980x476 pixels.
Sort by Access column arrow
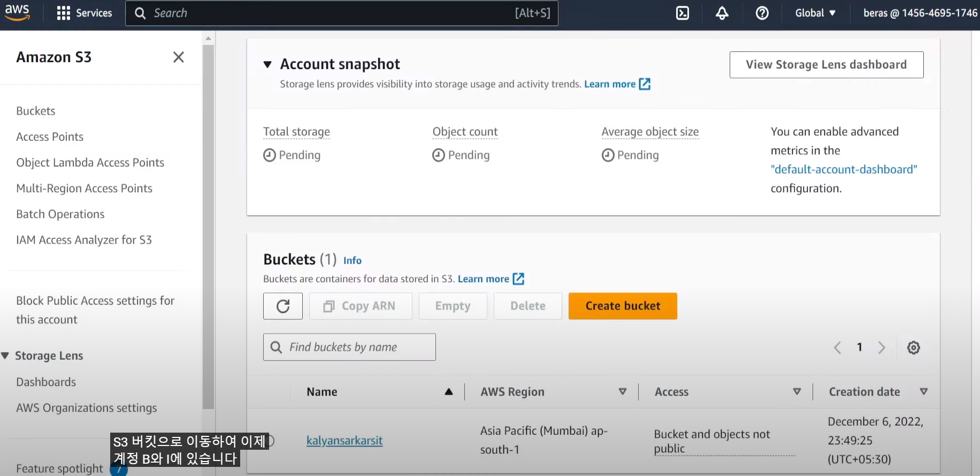click(797, 392)
